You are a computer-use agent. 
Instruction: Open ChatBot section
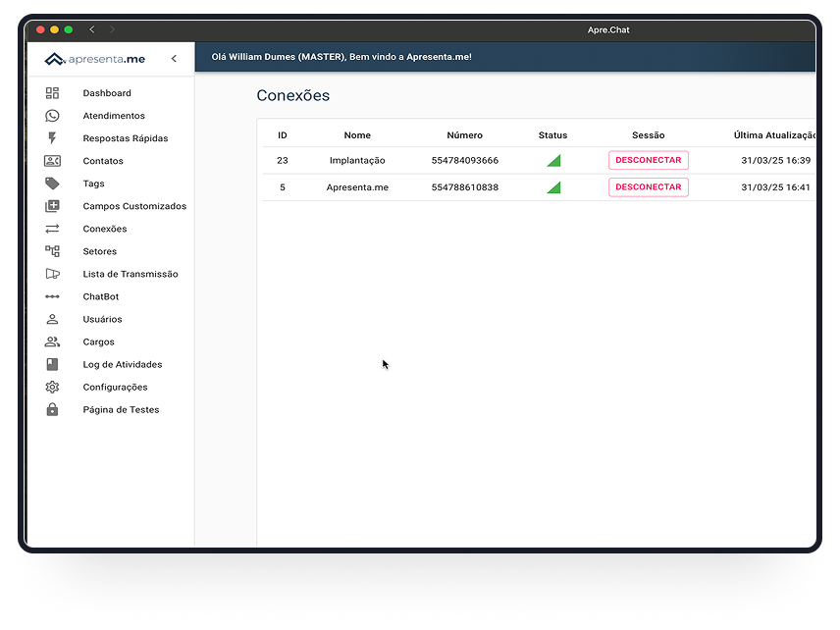(101, 296)
